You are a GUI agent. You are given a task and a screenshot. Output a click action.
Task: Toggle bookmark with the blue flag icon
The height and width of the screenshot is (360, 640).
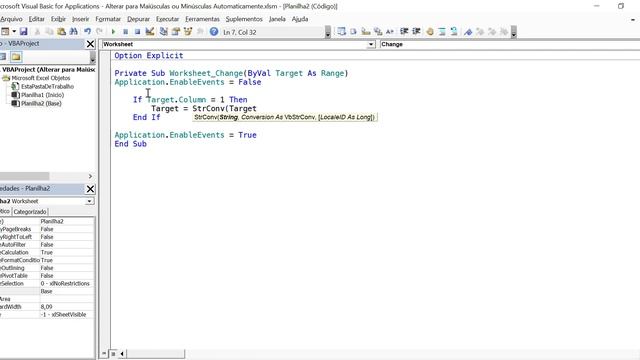[x=468, y=31]
